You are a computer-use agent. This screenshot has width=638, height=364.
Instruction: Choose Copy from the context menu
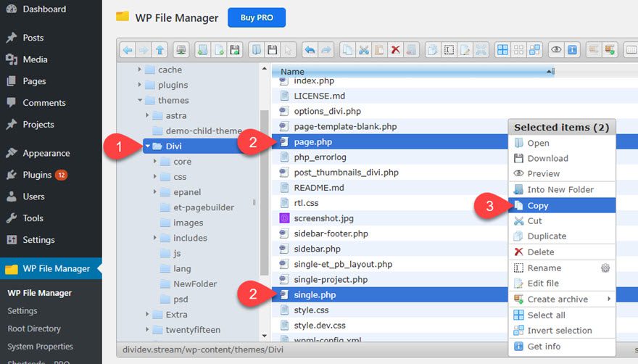562,206
